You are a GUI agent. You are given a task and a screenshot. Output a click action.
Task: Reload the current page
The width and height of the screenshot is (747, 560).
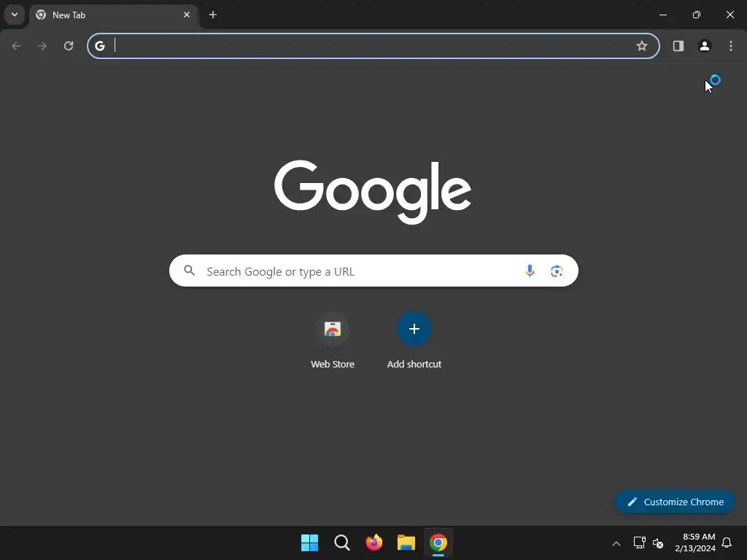[x=69, y=46]
